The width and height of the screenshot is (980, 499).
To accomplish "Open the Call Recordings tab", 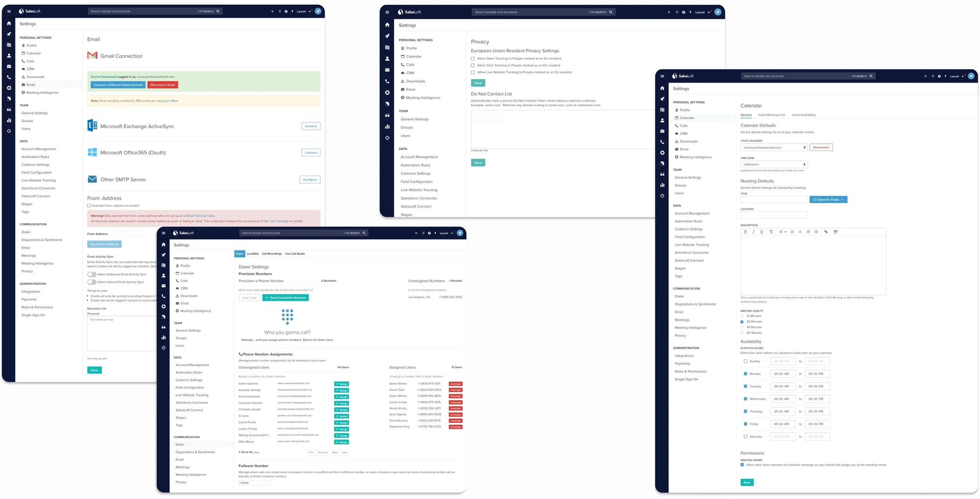I will point(272,254).
